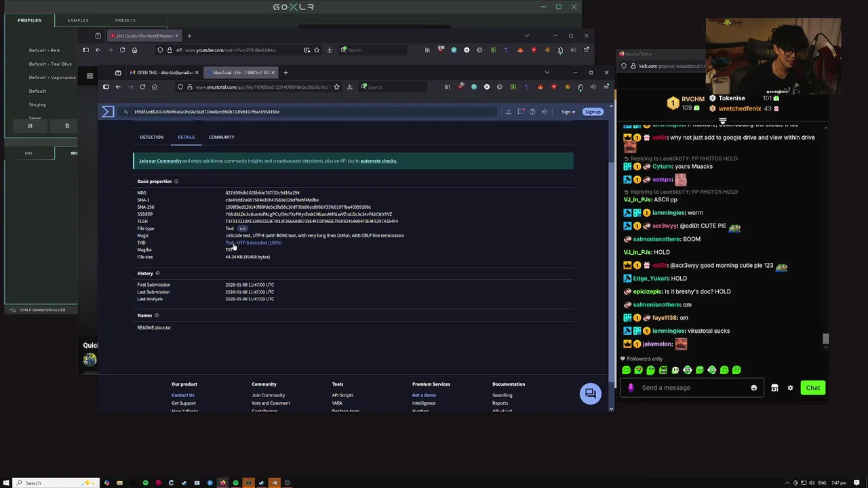Select the Default - Teal Blue profile
The height and width of the screenshot is (488, 868).
tap(50, 64)
